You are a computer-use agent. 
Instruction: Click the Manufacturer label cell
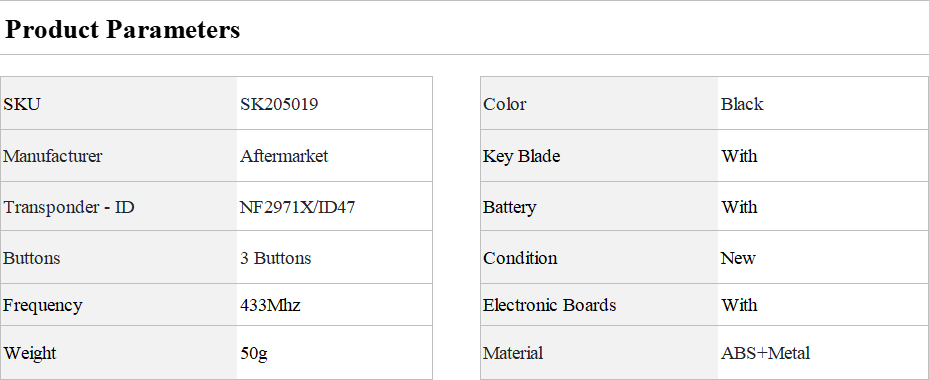click(x=118, y=156)
